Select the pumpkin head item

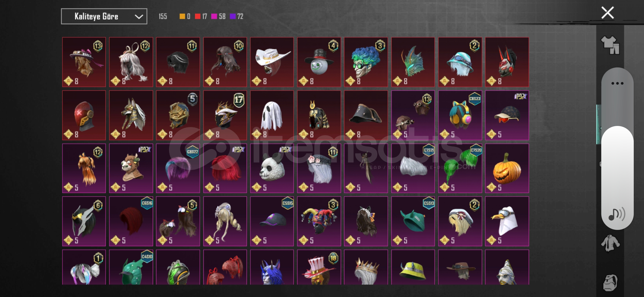pos(507,168)
